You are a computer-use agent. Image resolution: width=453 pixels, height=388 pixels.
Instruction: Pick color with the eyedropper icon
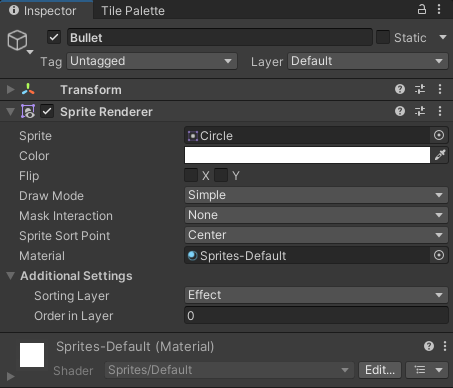(440, 155)
